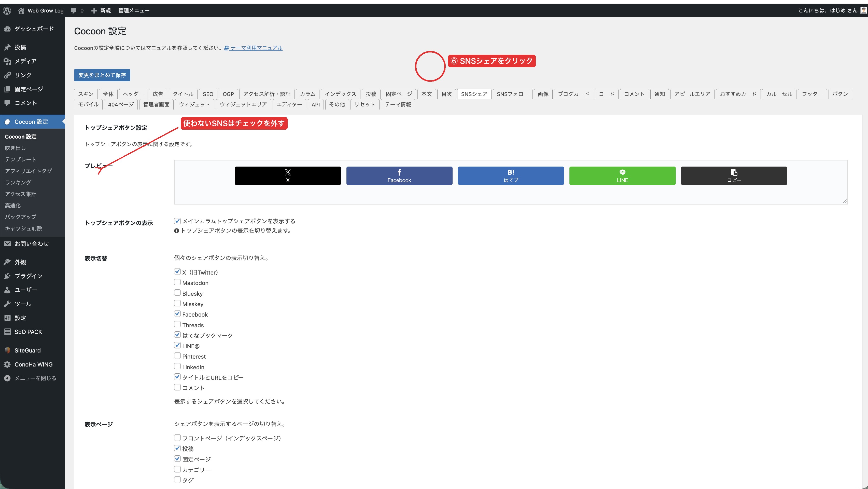868x489 pixels.
Task: Grab the preview box resize handle
Action: pyautogui.click(x=844, y=201)
